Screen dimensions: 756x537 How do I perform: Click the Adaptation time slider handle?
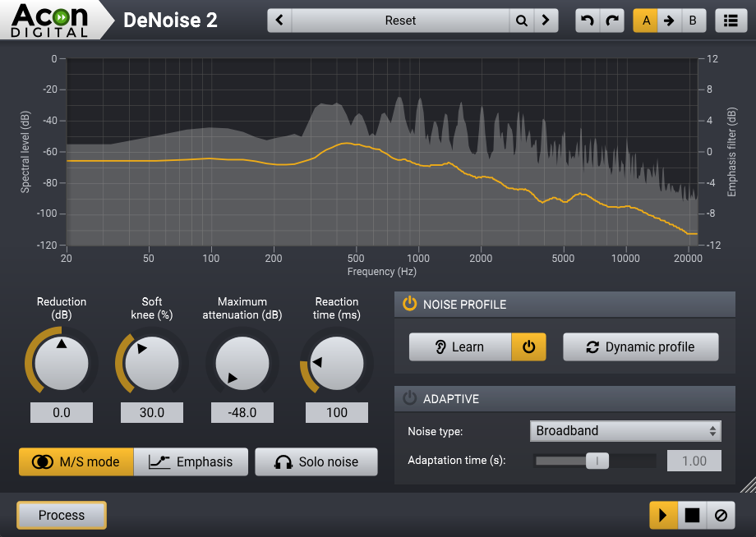[597, 461]
